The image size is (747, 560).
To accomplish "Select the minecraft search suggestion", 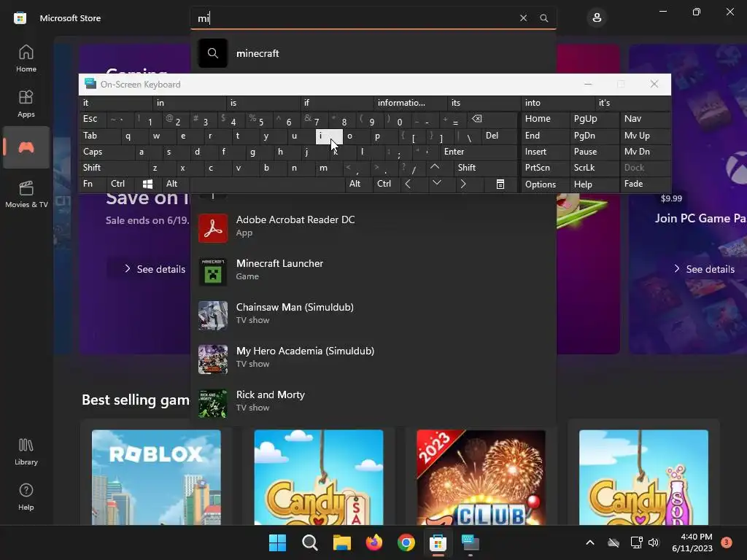I will tap(373, 53).
